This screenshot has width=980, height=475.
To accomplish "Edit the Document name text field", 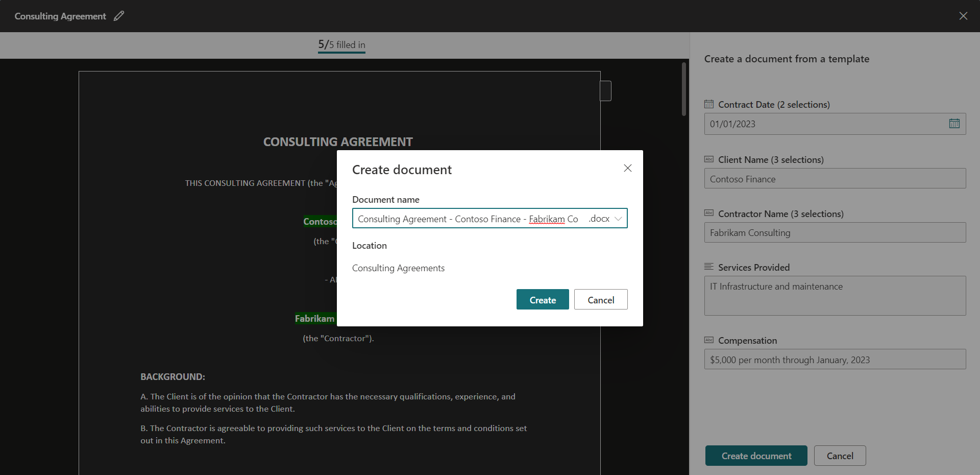I will pyautogui.click(x=467, y=219).
